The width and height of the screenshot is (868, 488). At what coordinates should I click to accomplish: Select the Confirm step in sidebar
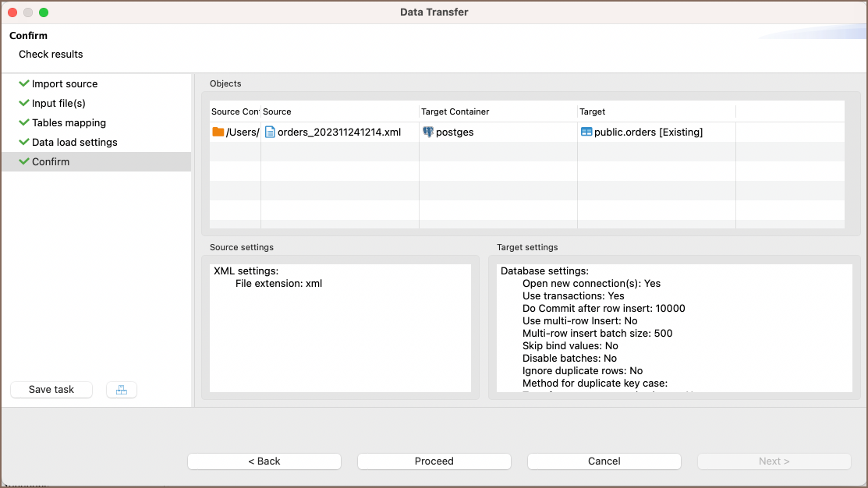(x=51, y=162)
